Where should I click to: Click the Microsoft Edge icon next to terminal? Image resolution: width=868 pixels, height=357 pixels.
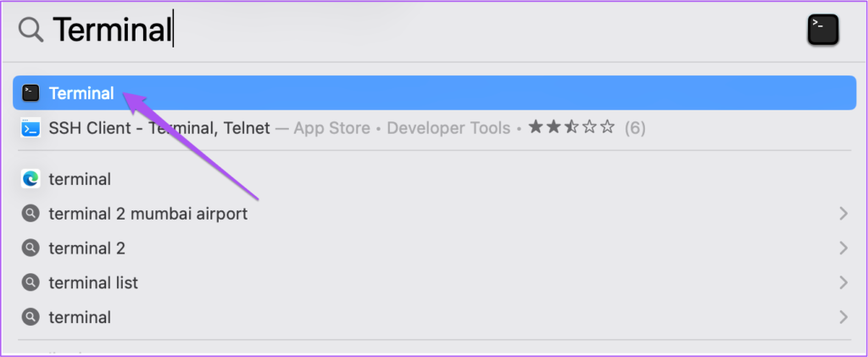(31, 179)
